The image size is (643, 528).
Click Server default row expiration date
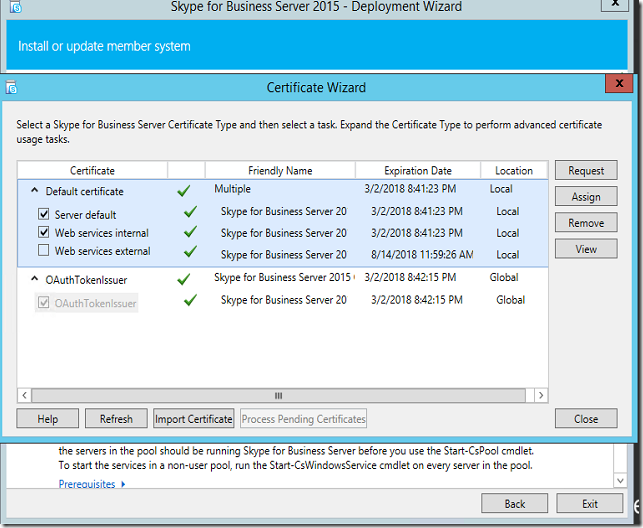(x=417, y=211)
